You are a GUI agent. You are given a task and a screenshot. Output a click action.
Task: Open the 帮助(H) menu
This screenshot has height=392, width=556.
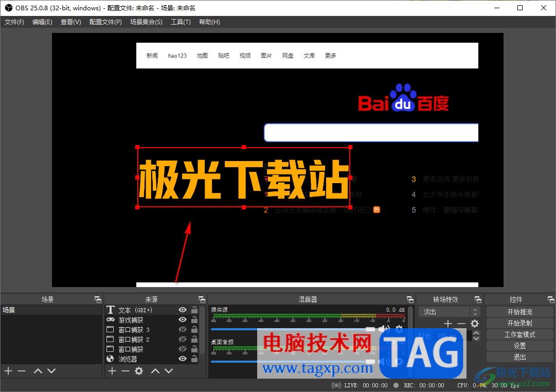(209, 22)
